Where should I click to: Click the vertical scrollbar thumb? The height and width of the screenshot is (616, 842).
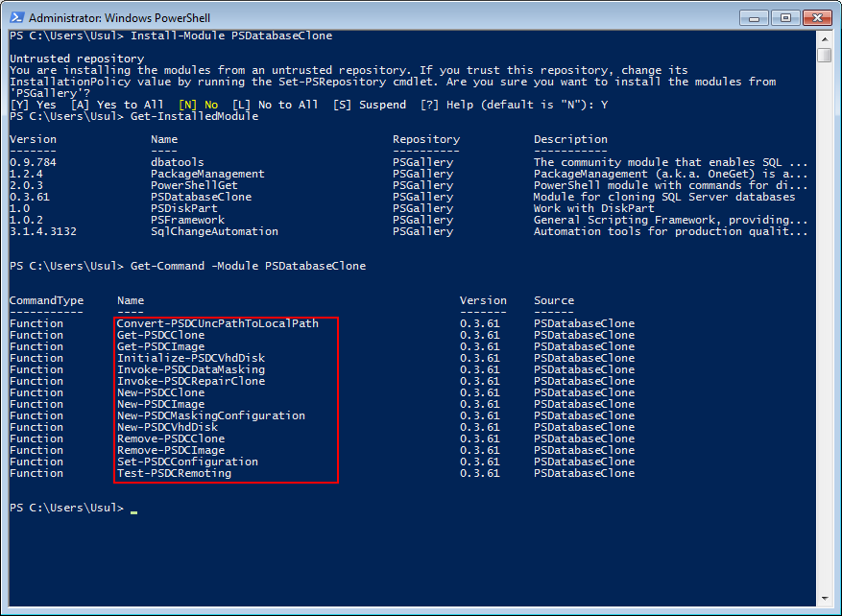pyautogui.click(x=825, y=55)
